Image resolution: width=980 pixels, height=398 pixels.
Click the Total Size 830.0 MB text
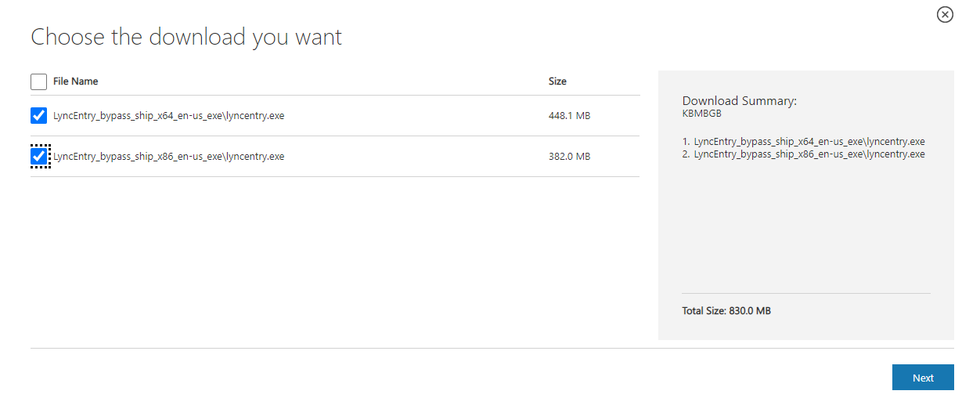(x=726, y=311)
